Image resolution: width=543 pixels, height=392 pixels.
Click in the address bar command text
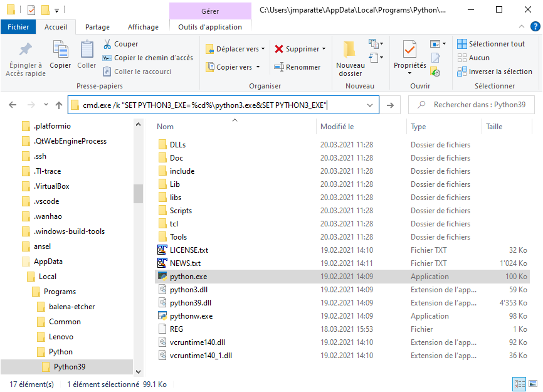[x=204, y=105]
